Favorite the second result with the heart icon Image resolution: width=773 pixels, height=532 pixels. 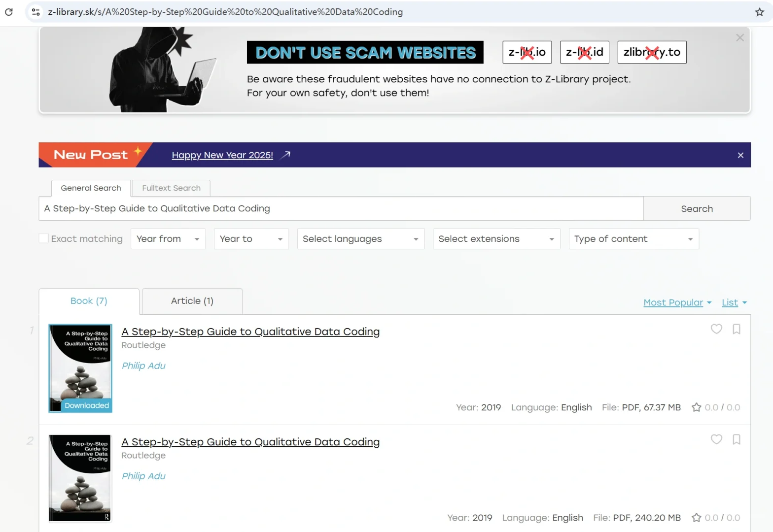[x=716, y=439]
